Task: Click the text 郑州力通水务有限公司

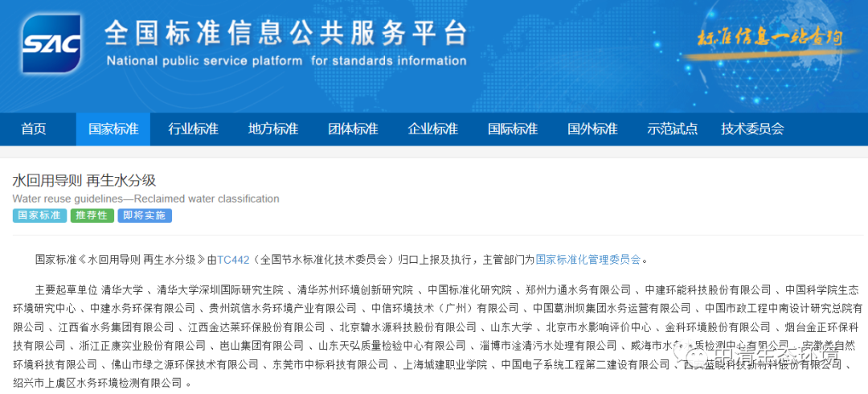Action: click(x=579, y=289)
